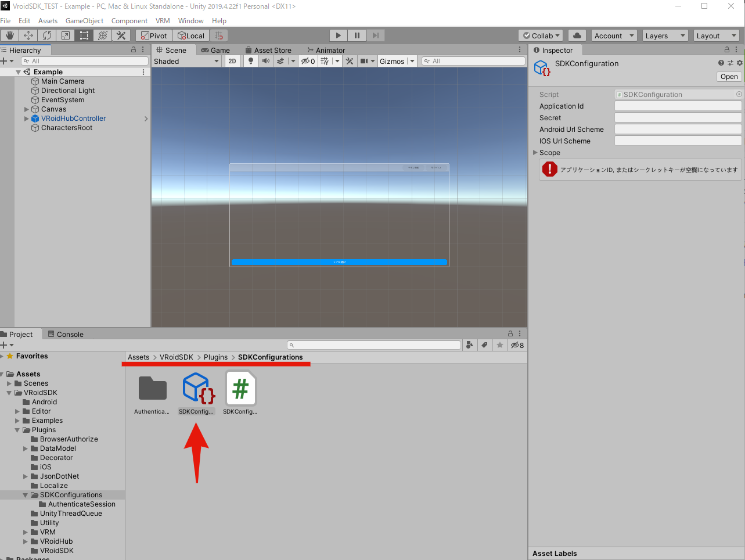This screenshot has height=560, width=745.
Task: Search by label in Project window
Action: (485, 345)
